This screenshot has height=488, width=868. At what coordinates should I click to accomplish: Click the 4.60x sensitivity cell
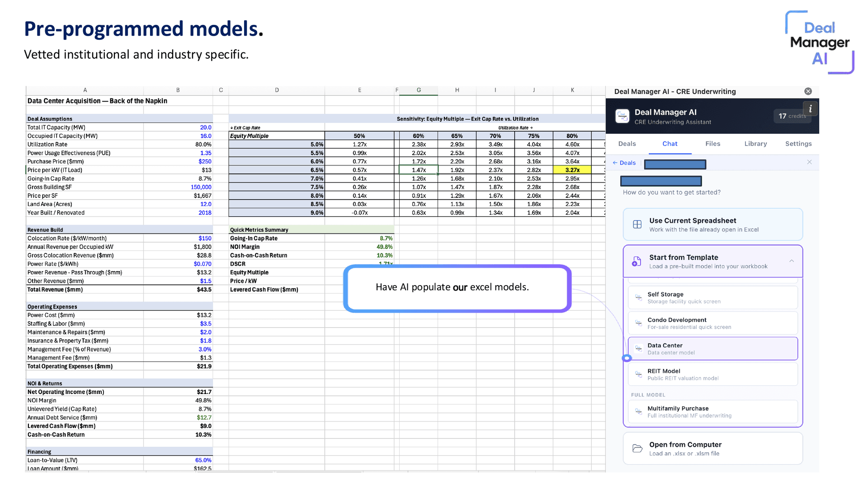point(572,145)
